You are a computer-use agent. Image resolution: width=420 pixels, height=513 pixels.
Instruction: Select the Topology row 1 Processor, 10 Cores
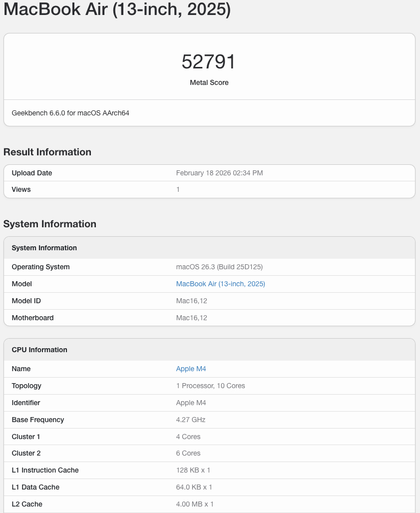[x=210, y=386]
